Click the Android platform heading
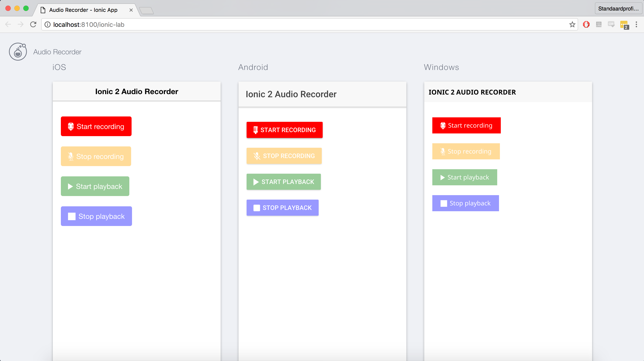Screen dimensions: 644x361 coord(253,67)
